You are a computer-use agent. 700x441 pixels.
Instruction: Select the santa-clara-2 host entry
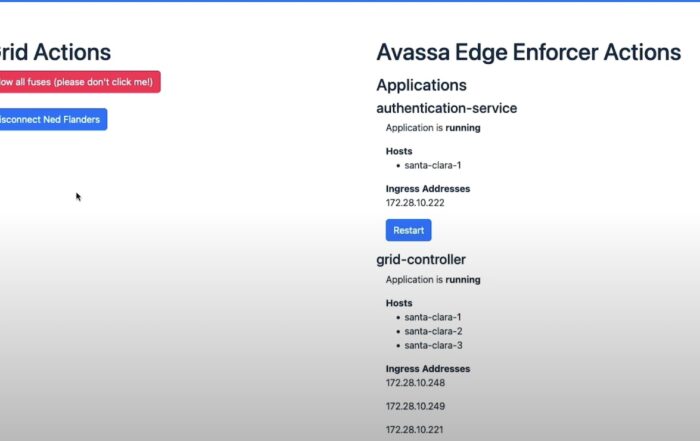pos(433,331)
